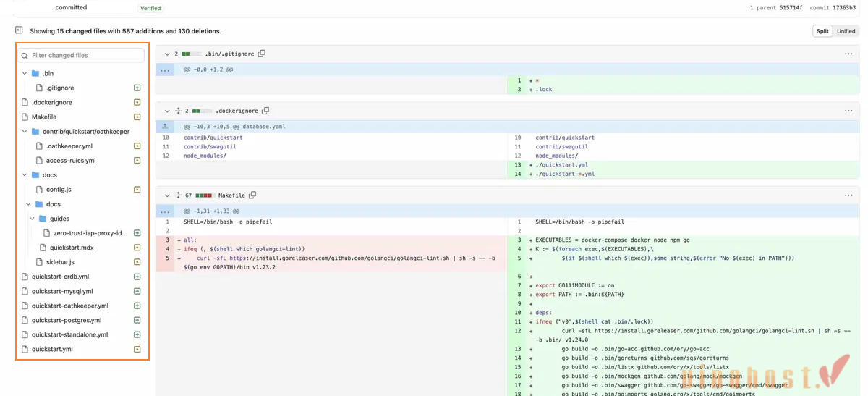Open quickstart-postgres.yml in file tree
The width and height of the screenshot is (868, 396).
(67, 320)
